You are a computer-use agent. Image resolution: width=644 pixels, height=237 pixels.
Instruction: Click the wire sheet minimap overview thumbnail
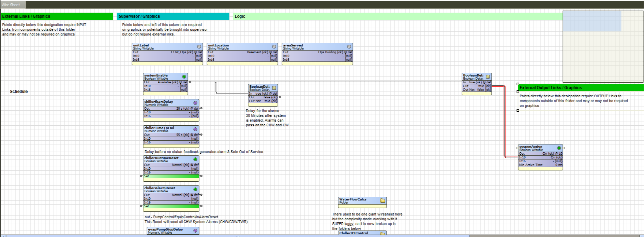click(x=603, y=46)
